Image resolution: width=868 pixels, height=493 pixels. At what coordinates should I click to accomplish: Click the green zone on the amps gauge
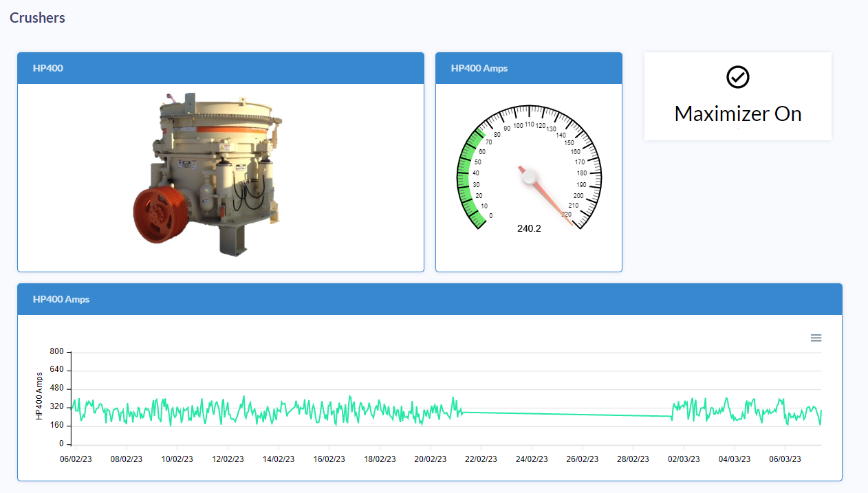(469, 177)
